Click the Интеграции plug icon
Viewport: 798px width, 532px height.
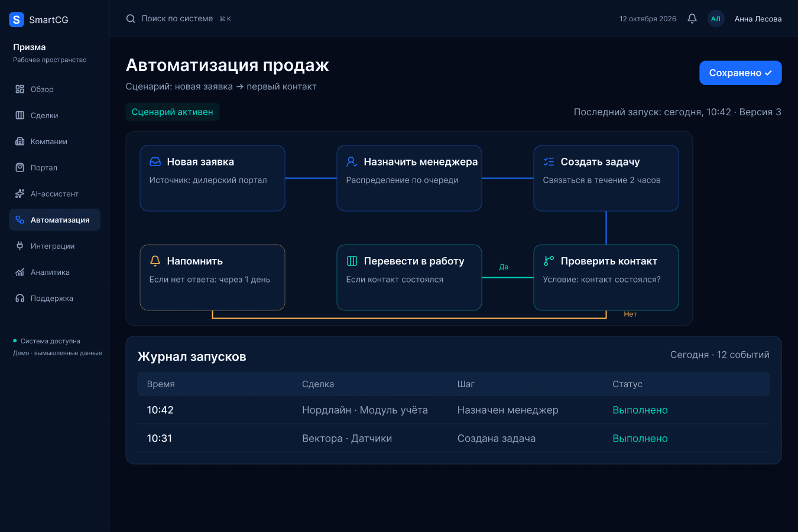point(20,246)
